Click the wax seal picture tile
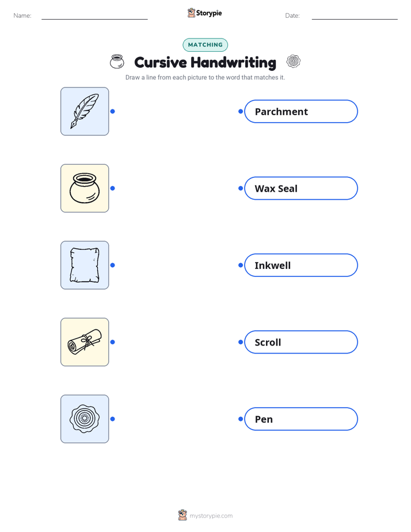This screenshot has width=411, height=532. click(x=85, y=419)
